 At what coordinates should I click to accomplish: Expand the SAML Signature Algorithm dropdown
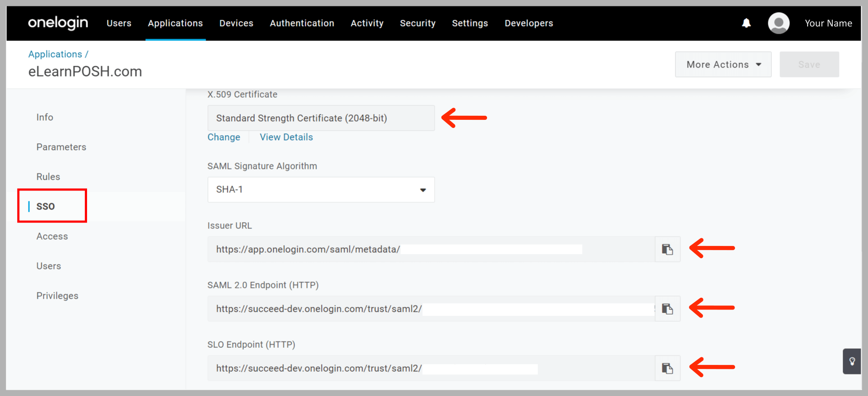pos(321,190)
